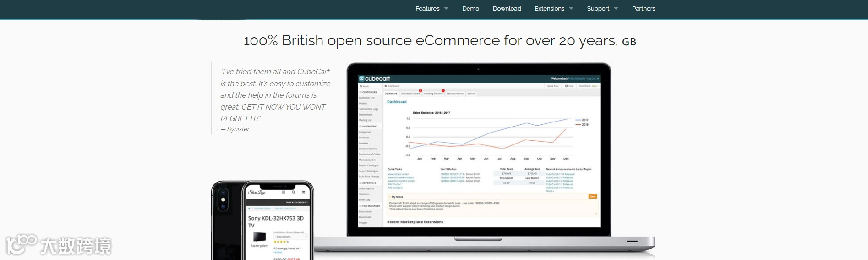Click the 2016 legend entry on the chart
The image size is (868, 260).
[582, 125]
